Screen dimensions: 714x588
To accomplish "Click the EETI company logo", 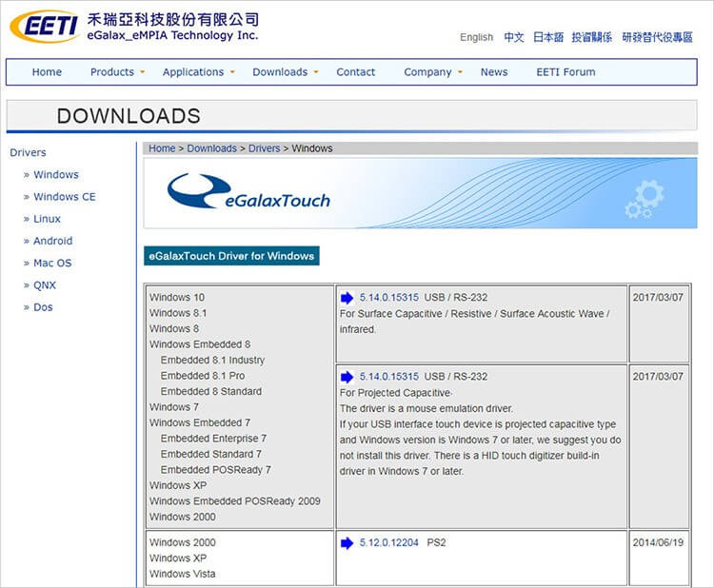I will [x=43, y=27].
